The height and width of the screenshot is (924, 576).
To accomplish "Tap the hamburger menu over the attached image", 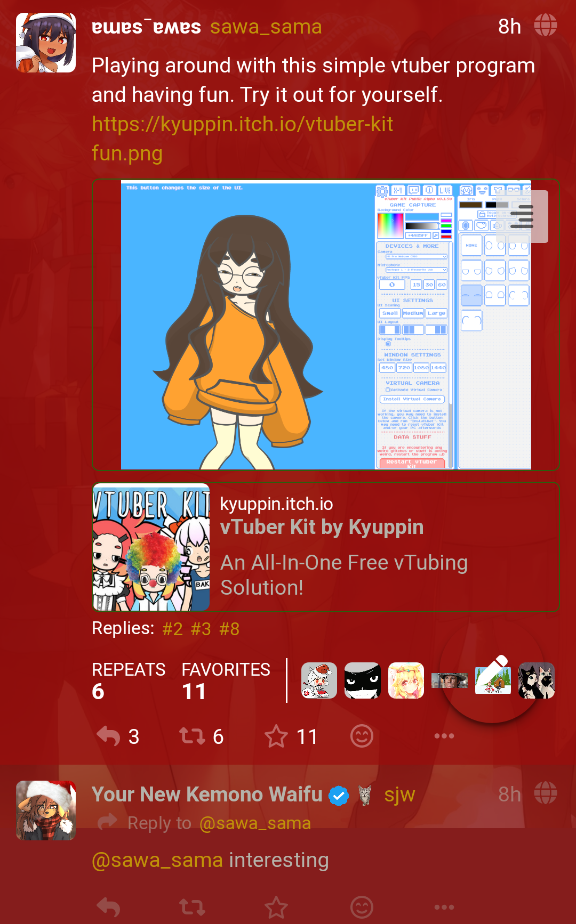I will coord(522,216).
